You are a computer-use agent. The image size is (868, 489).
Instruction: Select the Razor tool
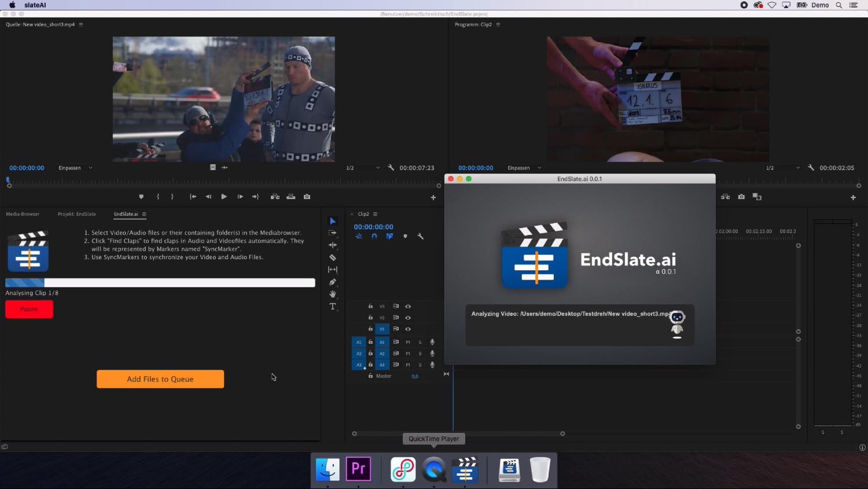point(333,258)
